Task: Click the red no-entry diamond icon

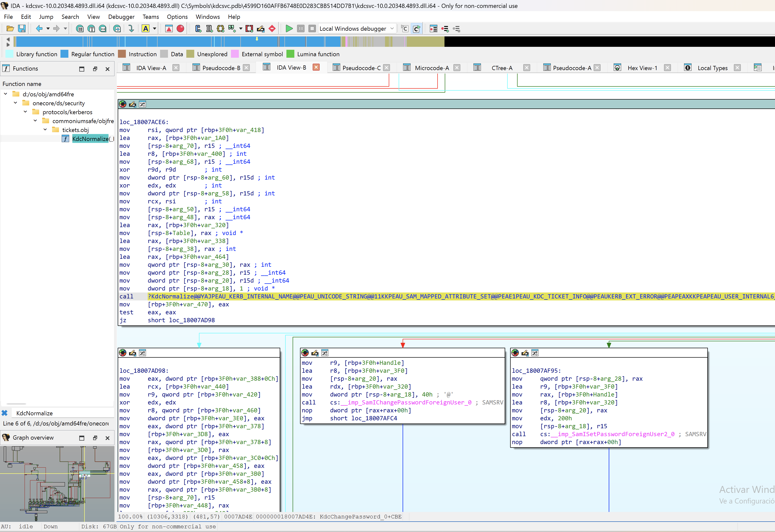Action: click(272, 29)
